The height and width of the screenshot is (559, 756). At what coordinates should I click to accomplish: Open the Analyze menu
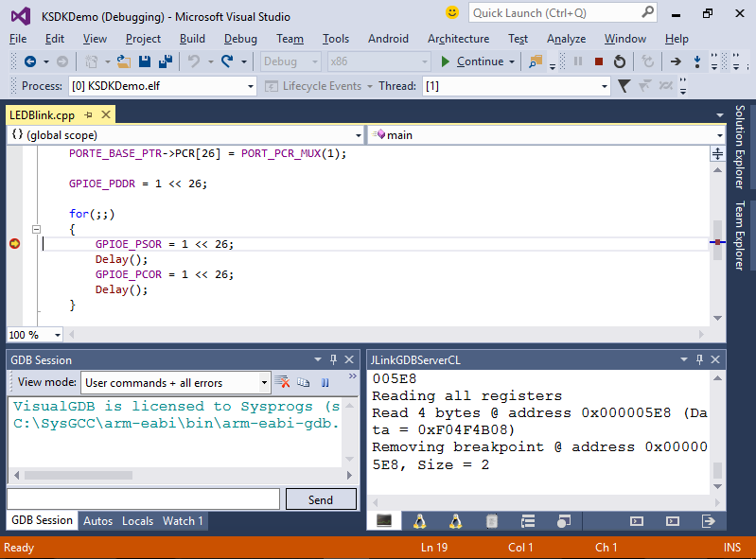tap(566, 39)
